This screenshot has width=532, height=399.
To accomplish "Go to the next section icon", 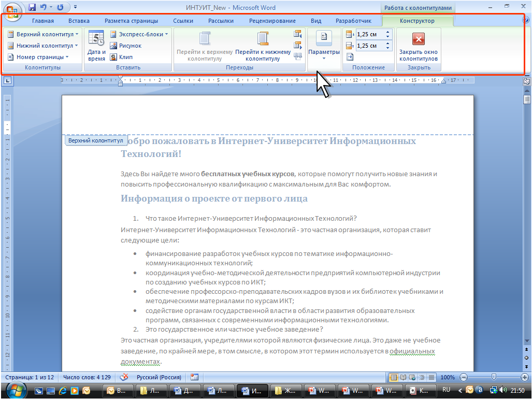I will coord(297,45).
